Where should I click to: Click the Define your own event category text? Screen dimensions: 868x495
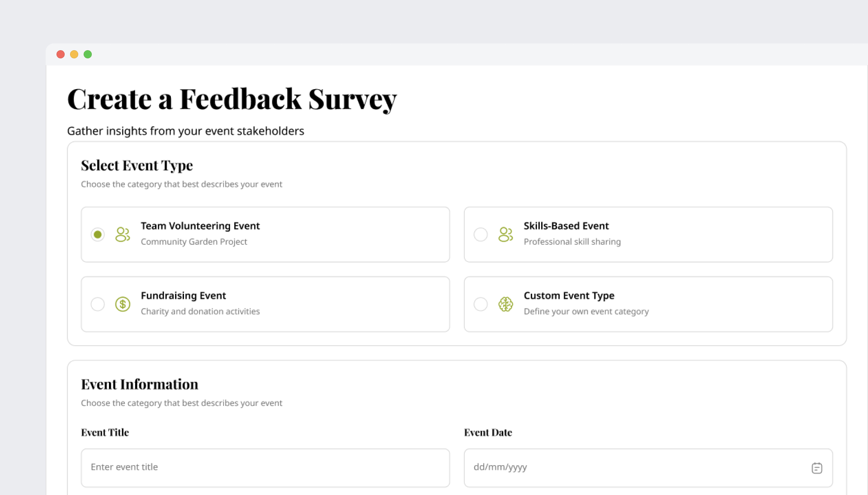tap(586, 311)
